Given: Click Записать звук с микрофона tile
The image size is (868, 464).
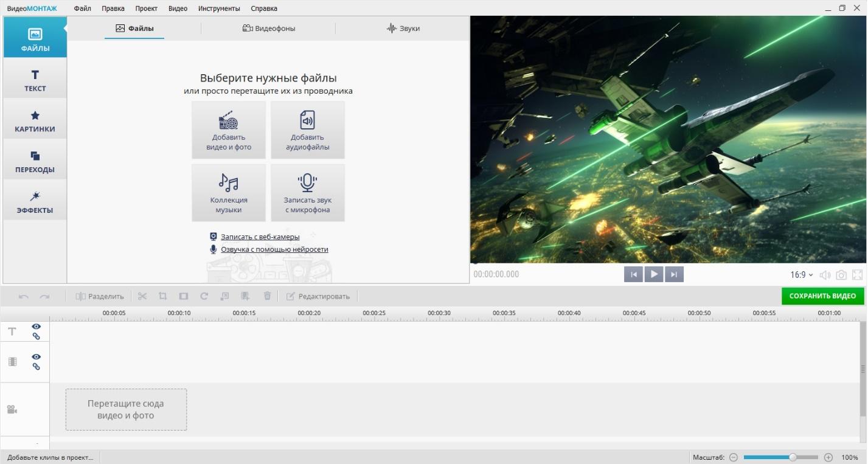Looking at the screenshot, I should [308, 193].
